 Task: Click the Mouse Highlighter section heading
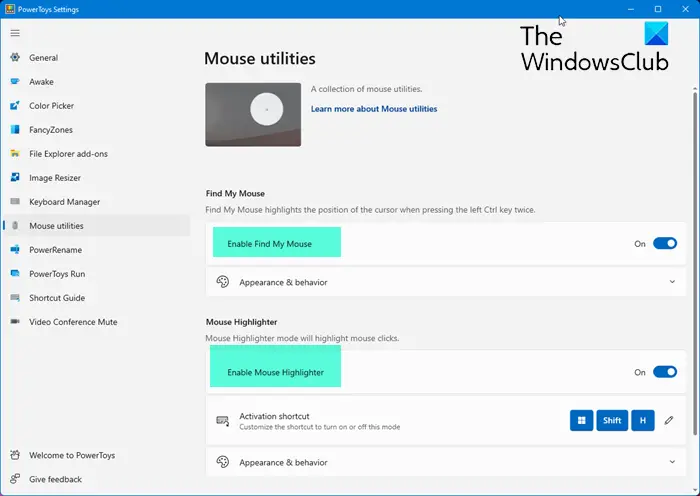pyautogui.click(x=242, y=321)
